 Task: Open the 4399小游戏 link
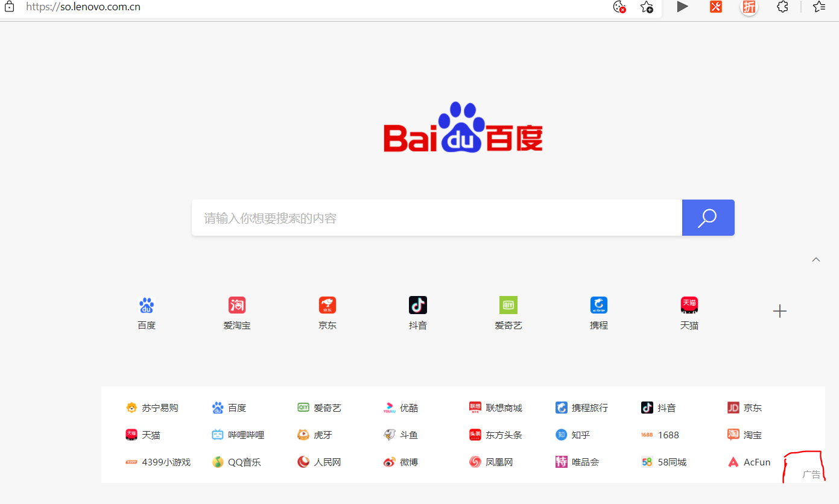click(x=158, y=462)
